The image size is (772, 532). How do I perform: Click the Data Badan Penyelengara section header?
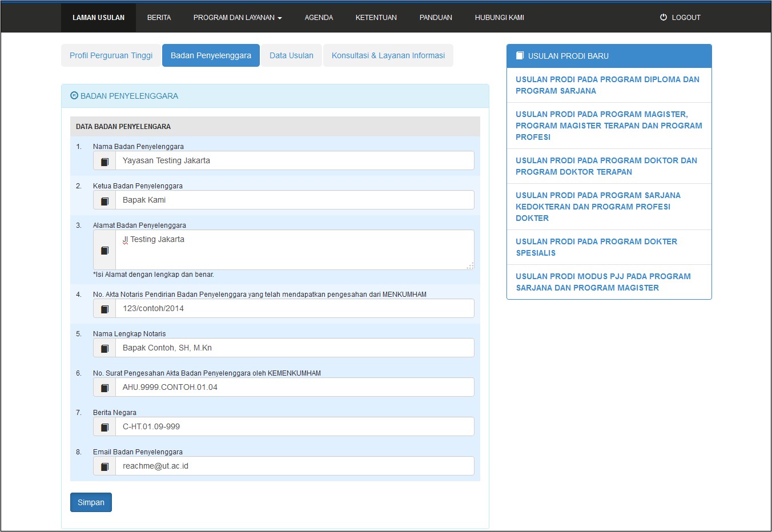[x=275, y=127]
